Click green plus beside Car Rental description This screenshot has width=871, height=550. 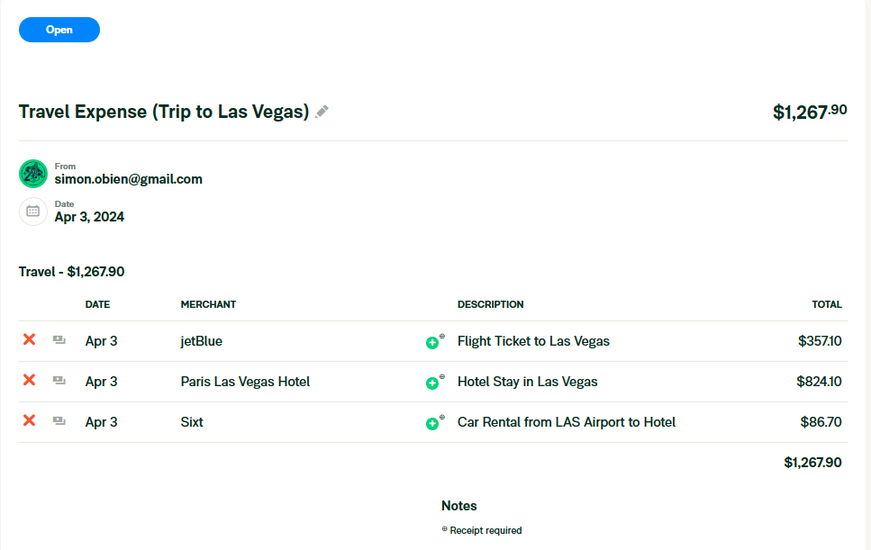click(433, 423)
